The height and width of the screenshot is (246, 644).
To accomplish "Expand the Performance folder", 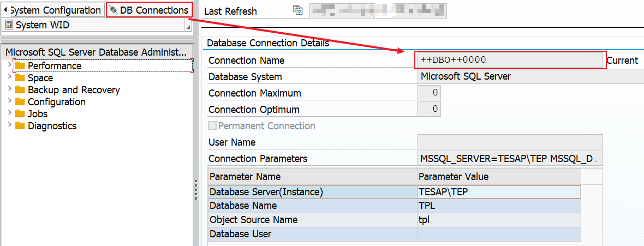I will pyautogui.click(x=9, y=64).
